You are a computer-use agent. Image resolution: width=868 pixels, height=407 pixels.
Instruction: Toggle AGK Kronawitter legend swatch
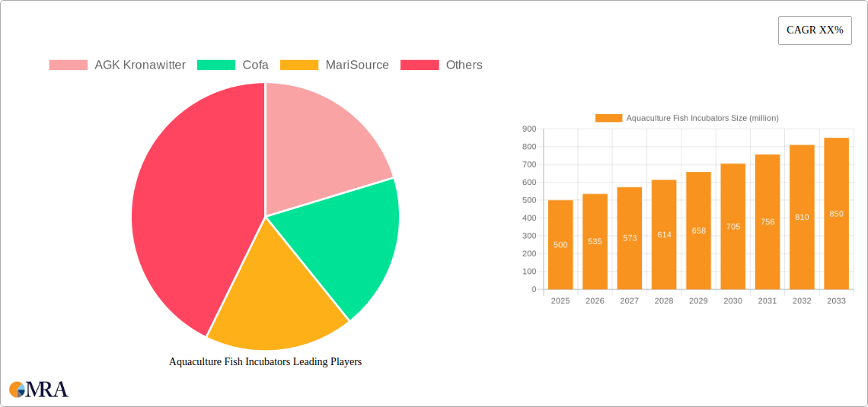click(x=68, y=65)
